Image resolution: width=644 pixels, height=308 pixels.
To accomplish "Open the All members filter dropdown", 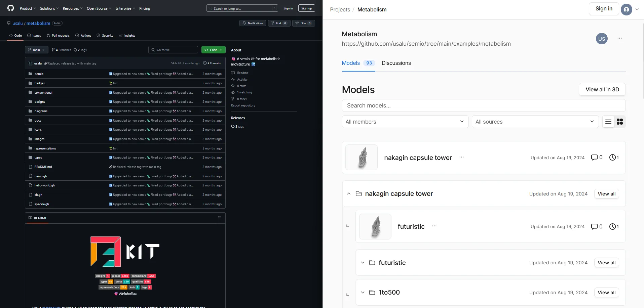I will (x=405, y=122).
